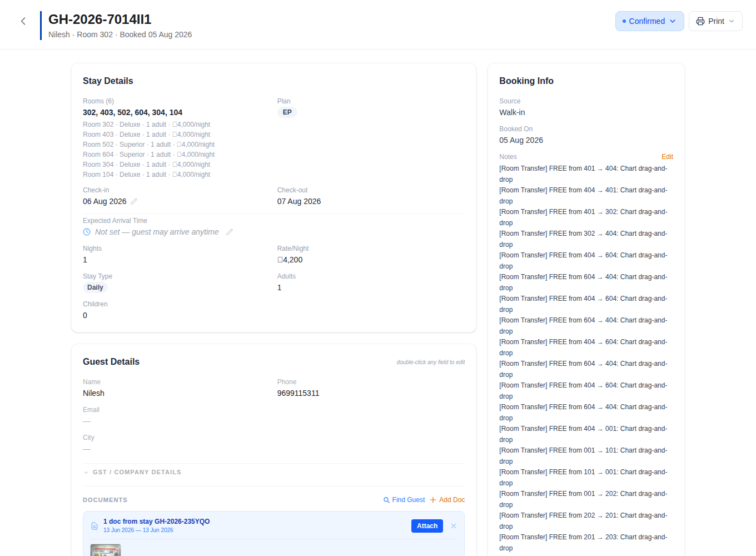Viewport: 756px width, 556px height.
Task: Click the Room 302 Deluxe row
Action: (147, 125)
